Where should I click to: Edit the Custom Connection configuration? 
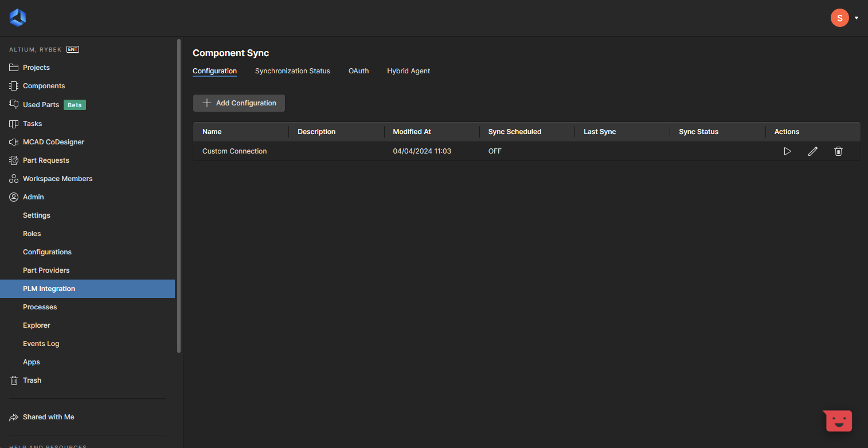click(812, 151)
